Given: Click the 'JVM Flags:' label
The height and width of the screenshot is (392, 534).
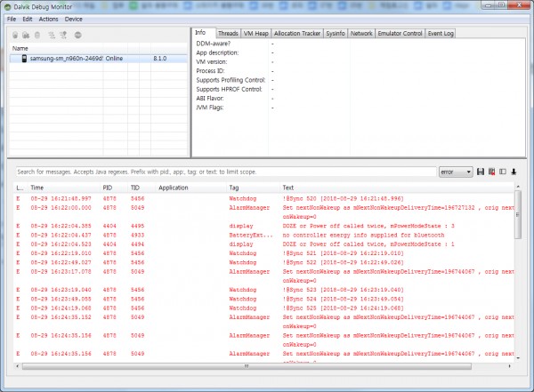Looking at the screenshot, I should point(210,108).
